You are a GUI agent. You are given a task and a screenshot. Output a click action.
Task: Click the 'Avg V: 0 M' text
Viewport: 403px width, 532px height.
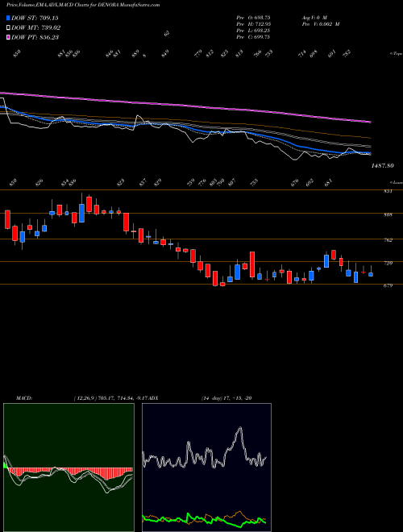pyautogui.click(x=314, y=17)
